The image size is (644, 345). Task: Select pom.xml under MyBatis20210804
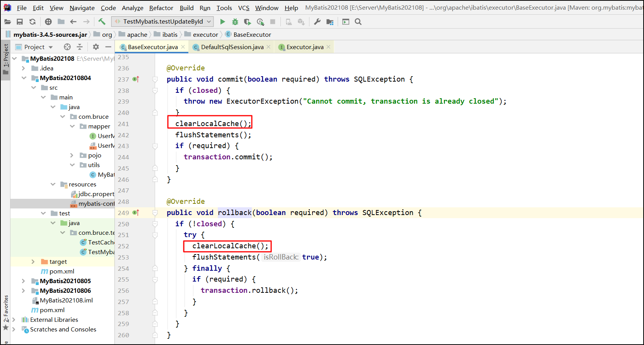62,272
